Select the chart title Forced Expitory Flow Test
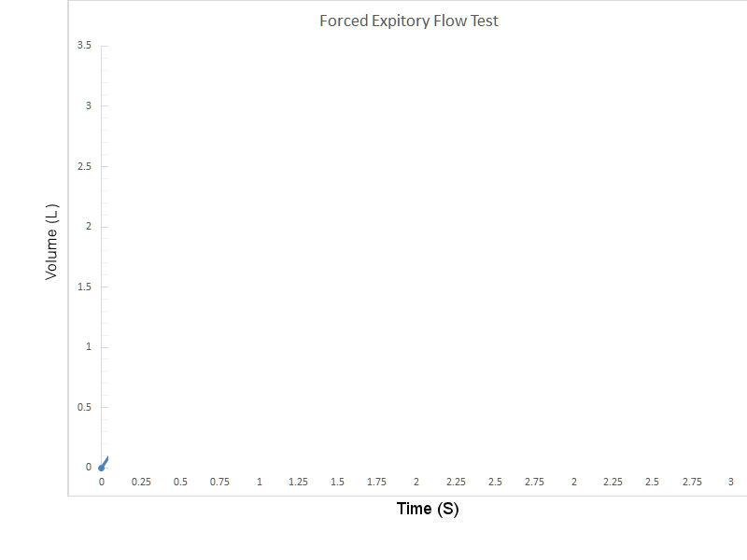Image resolution: width=747 pixels, height=560 pixels. point(409,21)
